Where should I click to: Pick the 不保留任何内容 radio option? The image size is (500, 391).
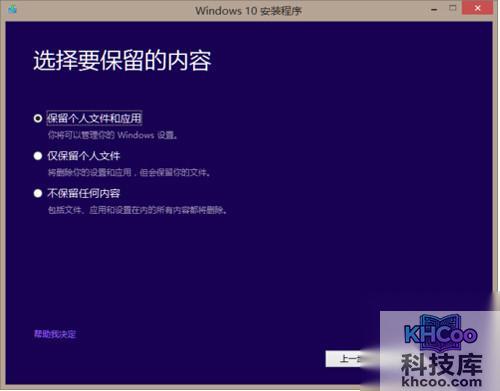pos(38,193)
